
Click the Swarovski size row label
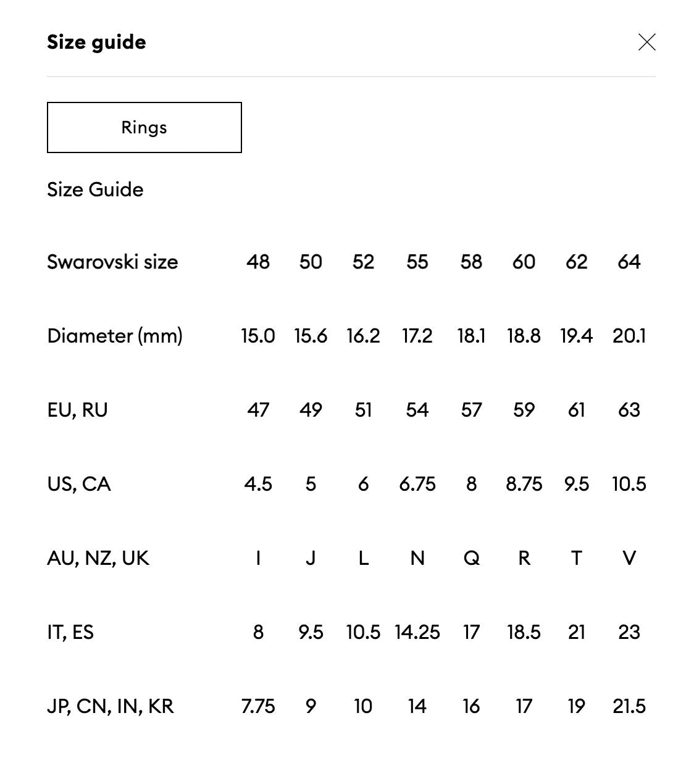pos(112,262)
